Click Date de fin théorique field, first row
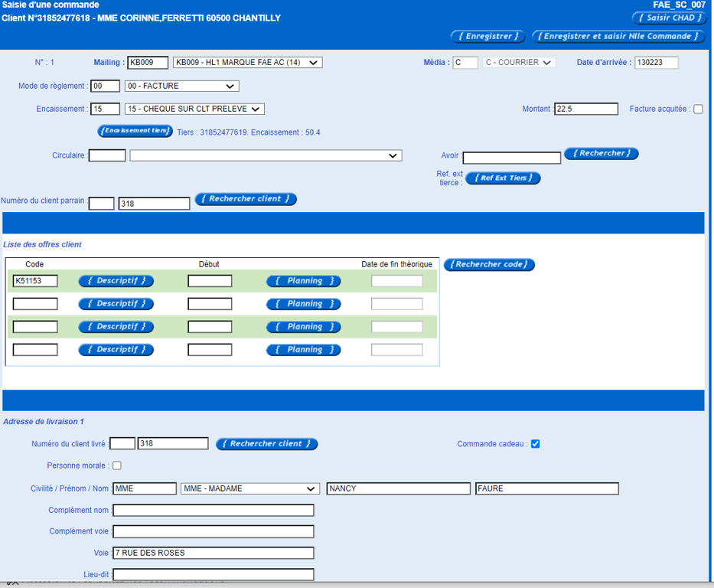 click(x=396, y=281)
